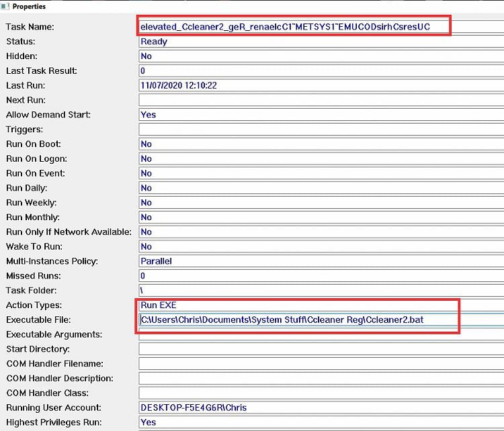Click the Properties title text

29,7
